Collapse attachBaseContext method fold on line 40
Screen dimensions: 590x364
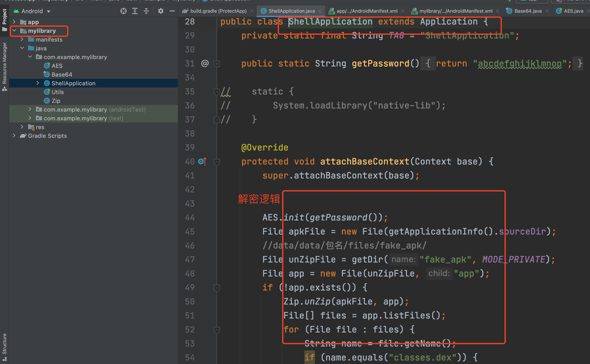click(x=217, y=162)
